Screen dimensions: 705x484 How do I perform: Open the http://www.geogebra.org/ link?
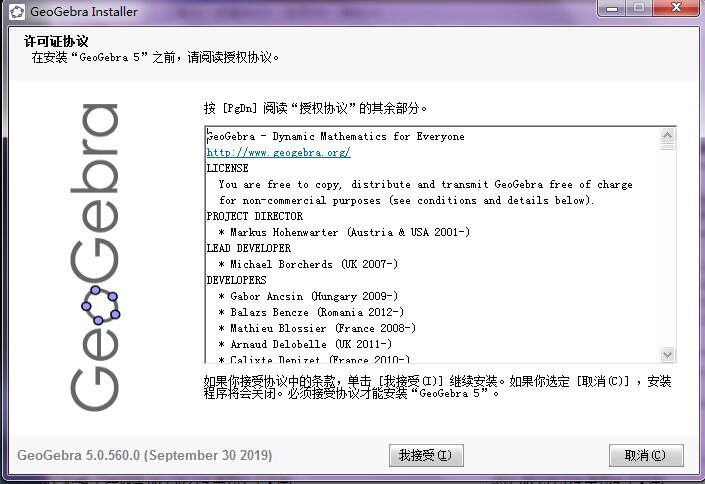(x=278, y=152)
